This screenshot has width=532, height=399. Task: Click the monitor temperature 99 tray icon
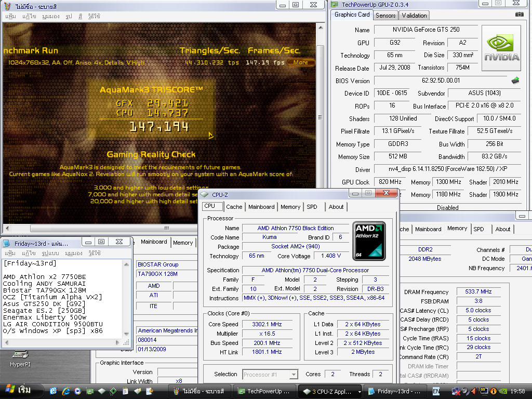484,391
